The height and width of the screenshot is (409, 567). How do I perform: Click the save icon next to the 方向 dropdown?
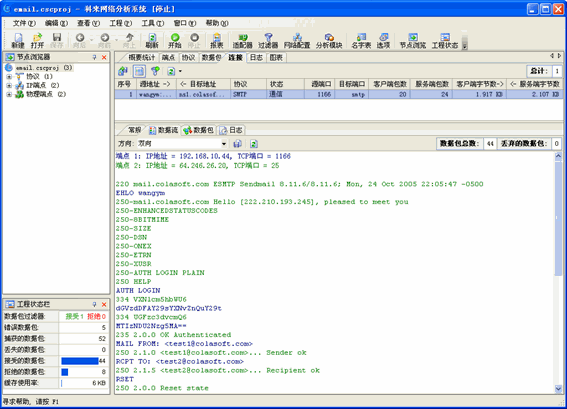click(237, 144)
